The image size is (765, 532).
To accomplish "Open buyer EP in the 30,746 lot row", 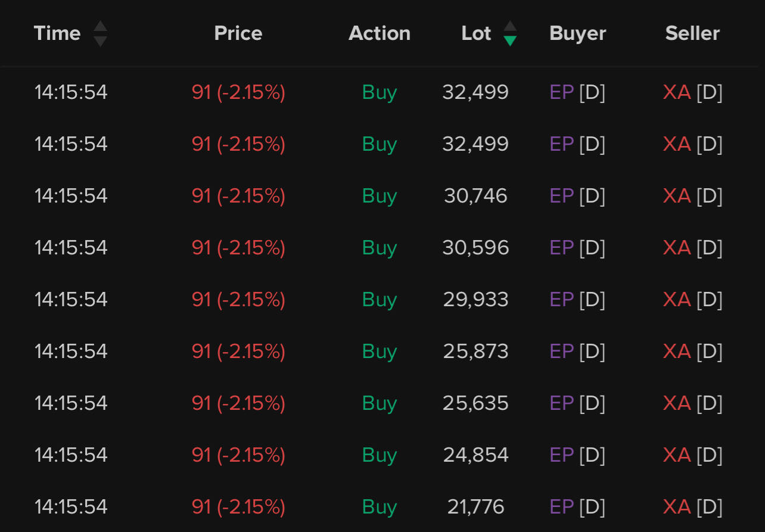I will pos(561,196).
